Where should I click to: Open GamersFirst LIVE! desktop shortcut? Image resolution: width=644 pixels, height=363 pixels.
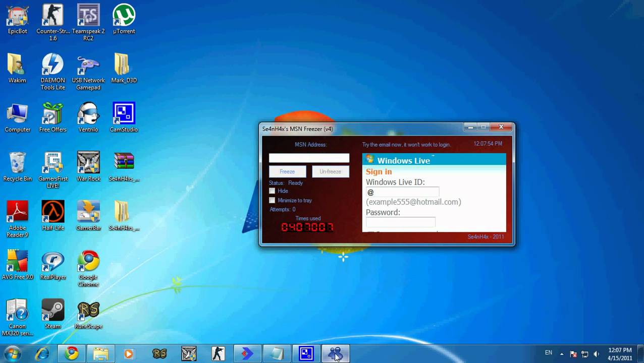pos(53,170)
